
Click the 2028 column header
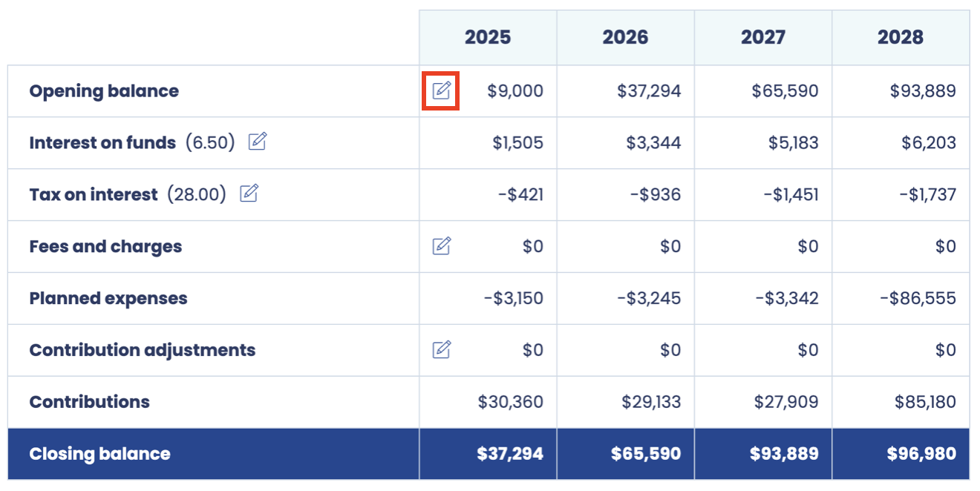tap(901, 37)
